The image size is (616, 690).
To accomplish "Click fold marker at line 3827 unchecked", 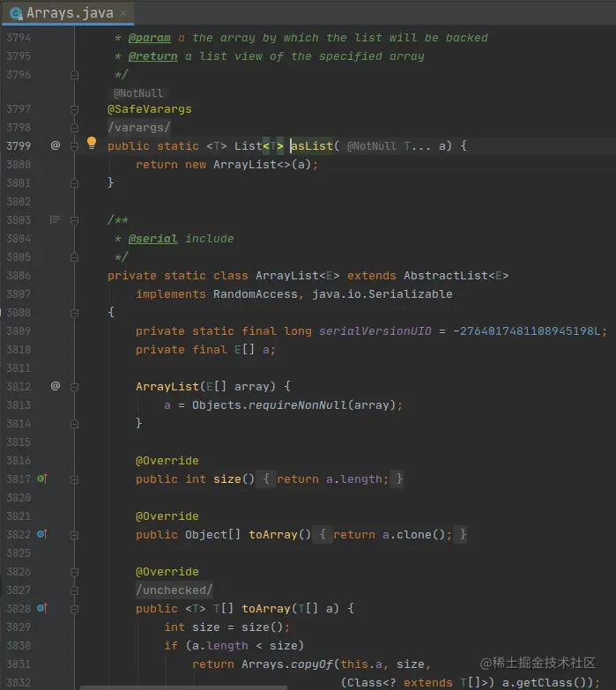I will 74,590.
